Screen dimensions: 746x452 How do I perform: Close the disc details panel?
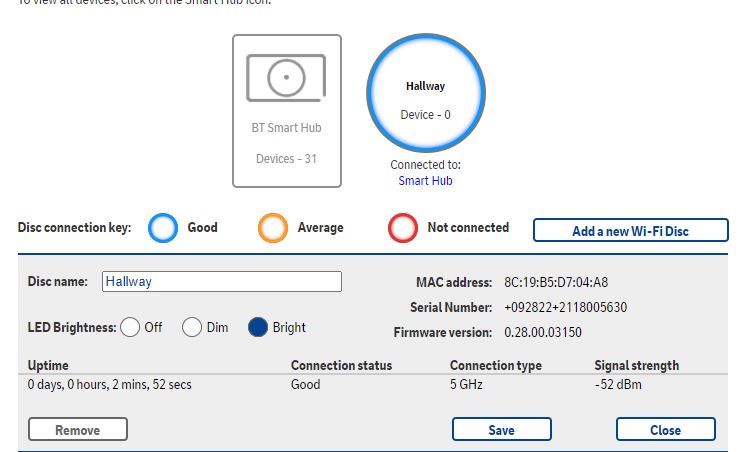coord(666,430)
